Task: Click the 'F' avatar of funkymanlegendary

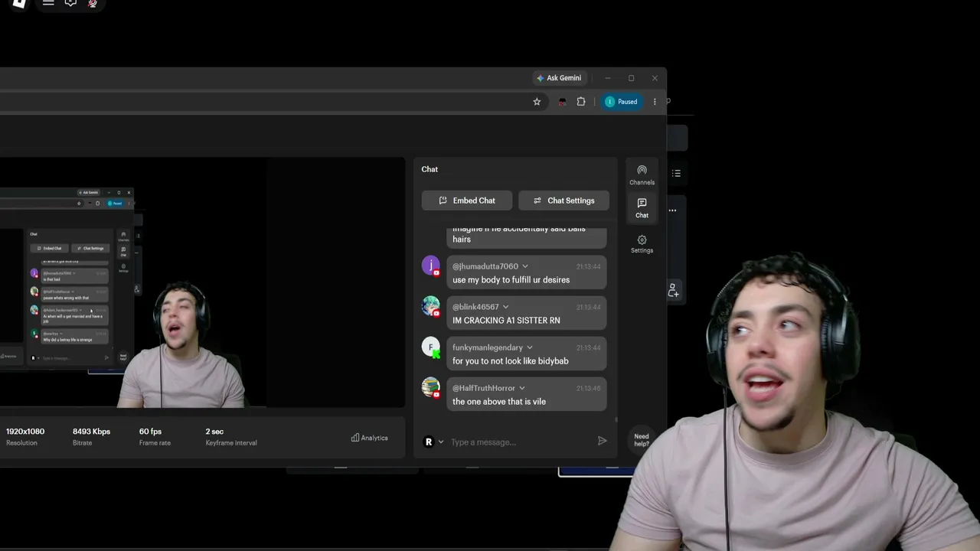Action: click(x=431, y=347)
